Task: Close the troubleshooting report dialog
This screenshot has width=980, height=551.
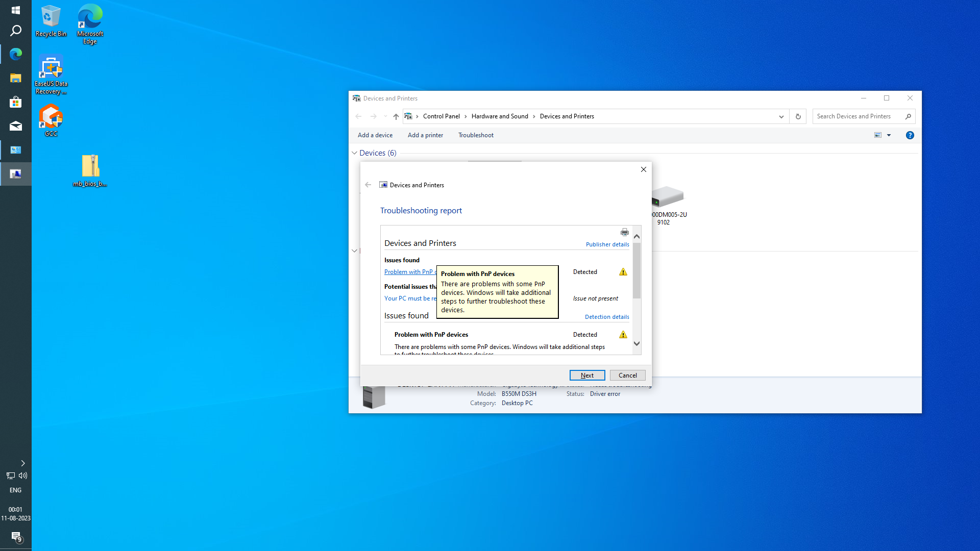Action: coord(643,169)
